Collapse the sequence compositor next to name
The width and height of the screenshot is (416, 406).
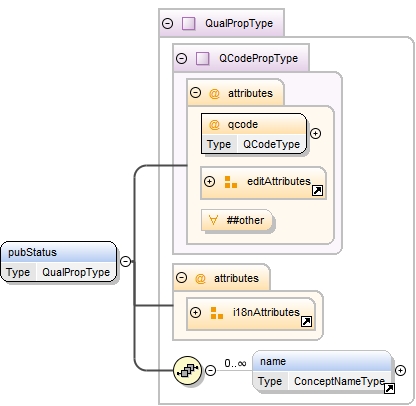(x=210, y=370)
